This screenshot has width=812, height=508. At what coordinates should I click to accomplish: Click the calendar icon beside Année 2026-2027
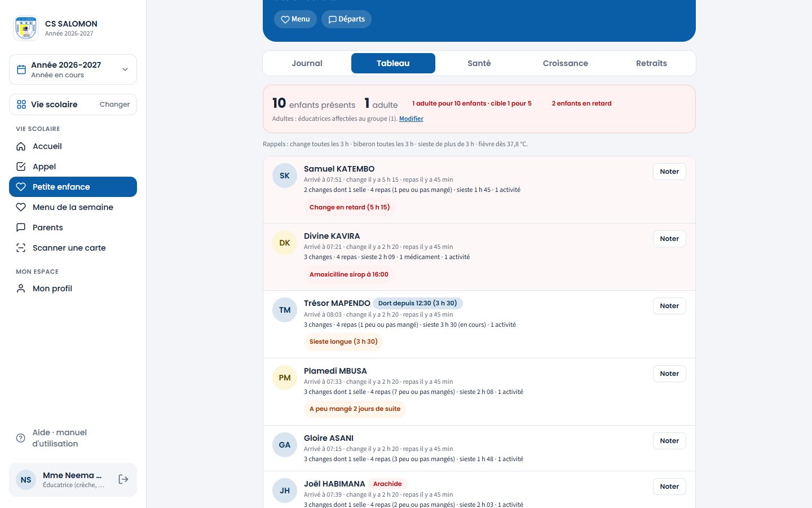click(21, 69)
